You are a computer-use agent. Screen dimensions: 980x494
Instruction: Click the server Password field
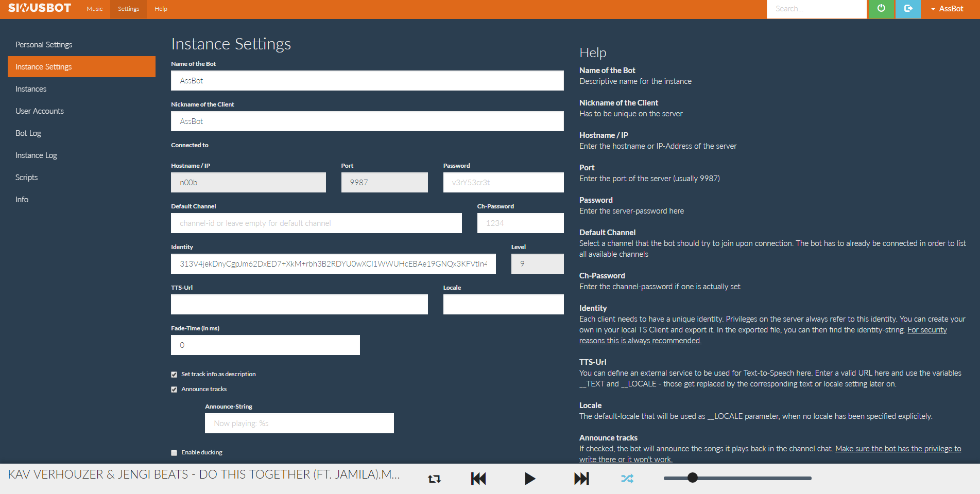pos(504,183)
